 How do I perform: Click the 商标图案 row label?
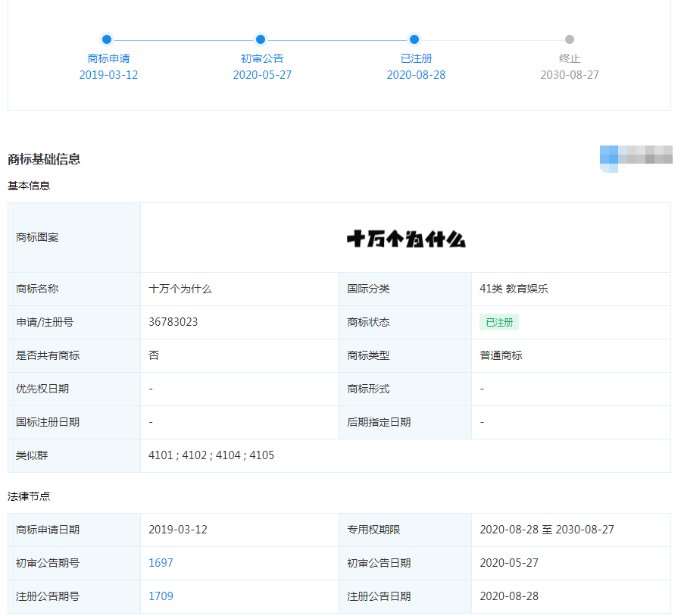pyautogui.click(x=37, y=237)
